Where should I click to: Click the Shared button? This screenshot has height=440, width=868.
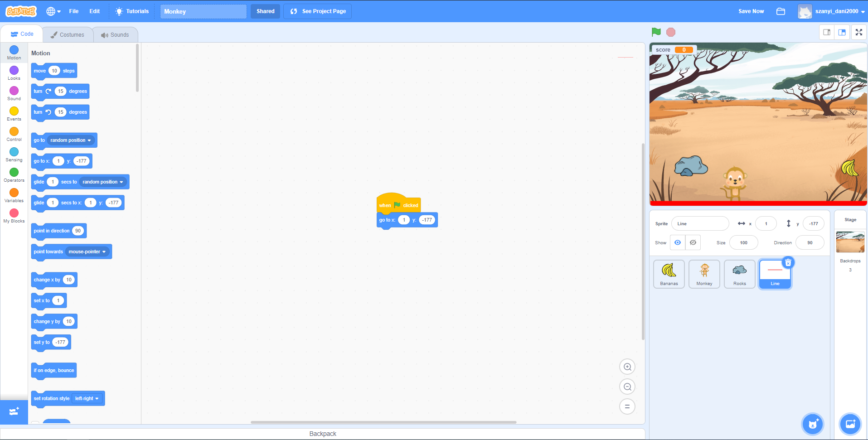pyautogui.click(x=266, y=11)
